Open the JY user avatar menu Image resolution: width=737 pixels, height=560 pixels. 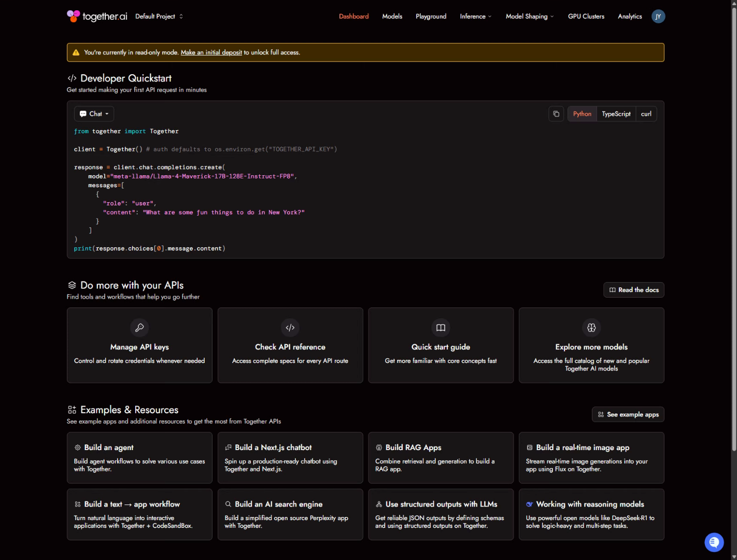(658, 17)
